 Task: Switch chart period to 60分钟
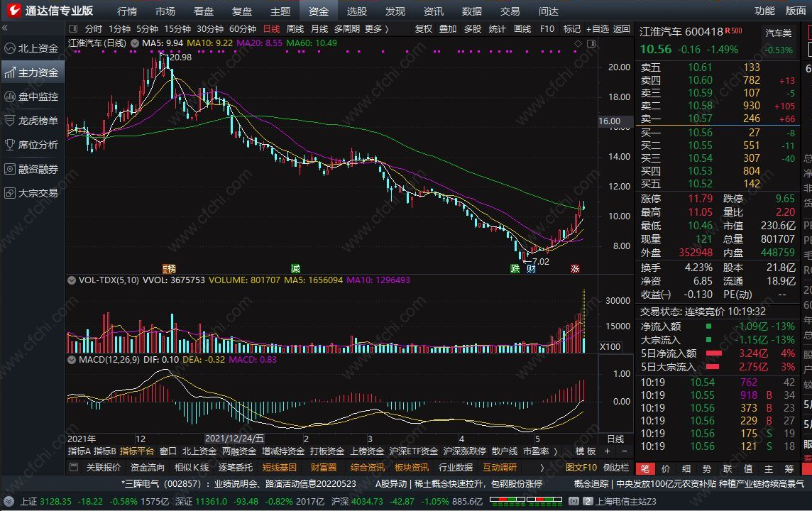242,29
